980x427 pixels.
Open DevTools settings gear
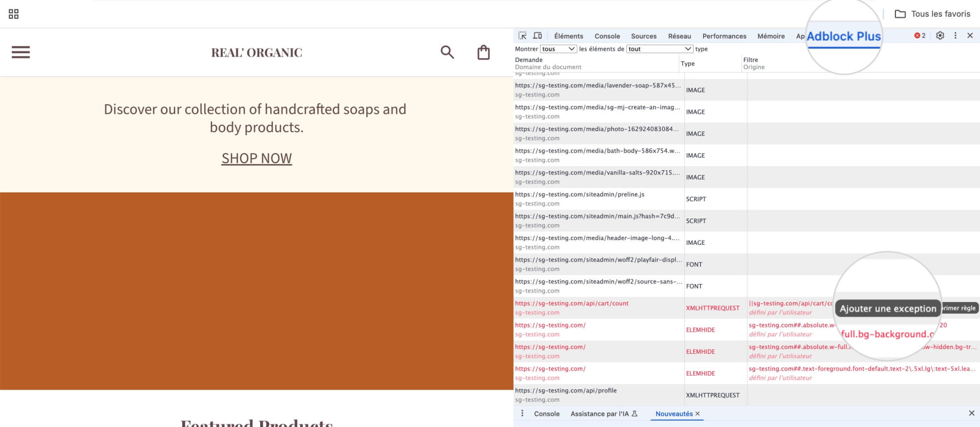coord(940,36)
